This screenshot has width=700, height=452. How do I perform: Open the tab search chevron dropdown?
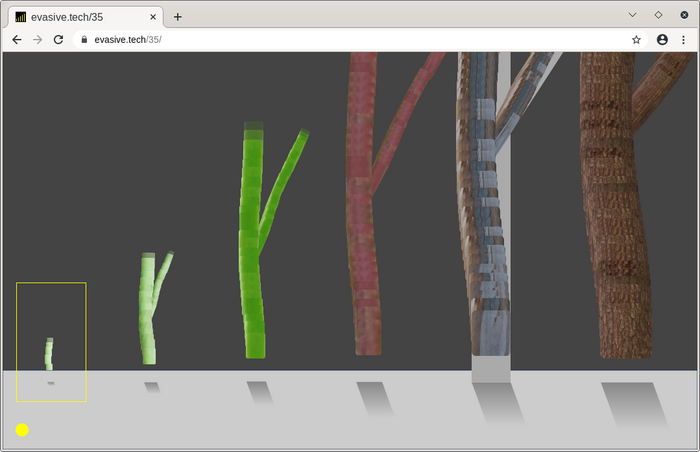pos(632,15)
